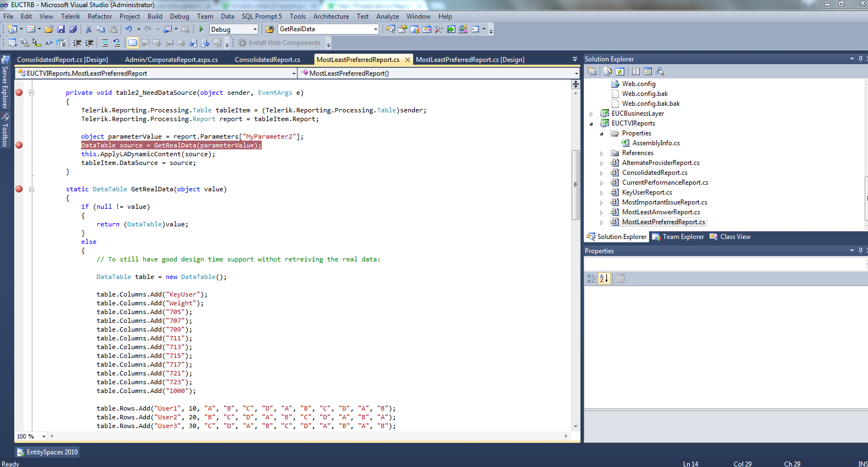Open the Telerik menu
Screen dimensions: 868x467
click(x=70, y=16)
